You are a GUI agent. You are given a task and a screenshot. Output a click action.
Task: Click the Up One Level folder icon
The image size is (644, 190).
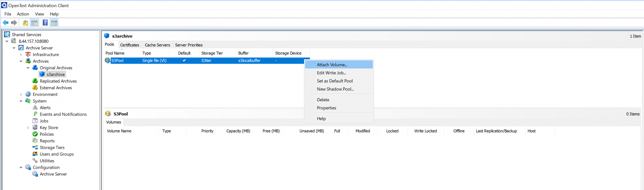(25, 23)
